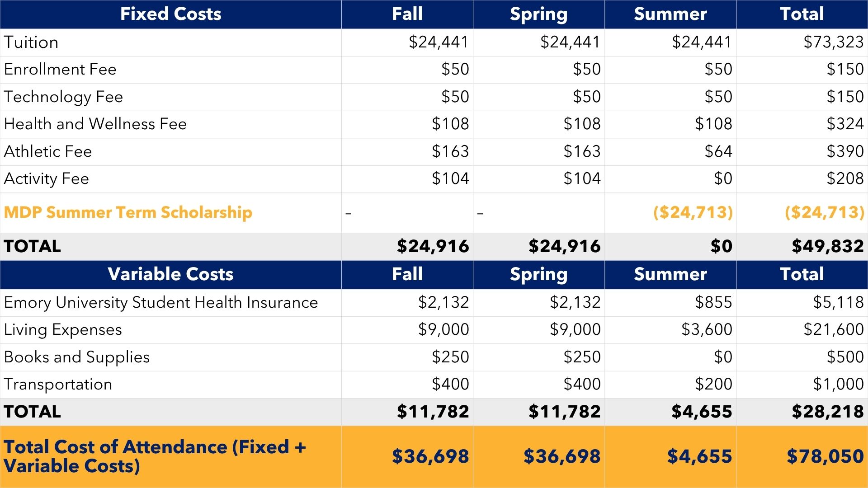The width and height of the screenshot is (868, 488).
Task: Select the Enrollment Fee row label
Action: pos(60,70)
